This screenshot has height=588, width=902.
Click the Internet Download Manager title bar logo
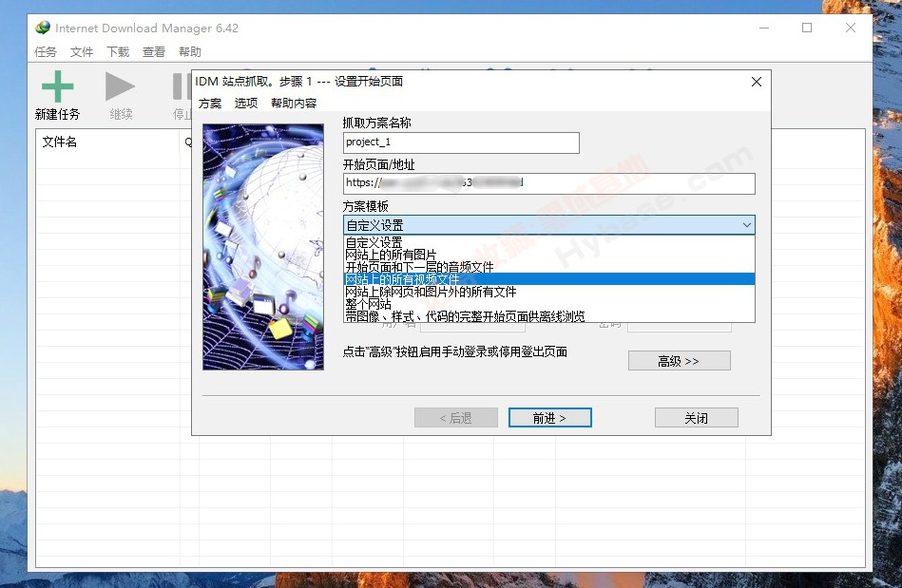pos(43,28)
